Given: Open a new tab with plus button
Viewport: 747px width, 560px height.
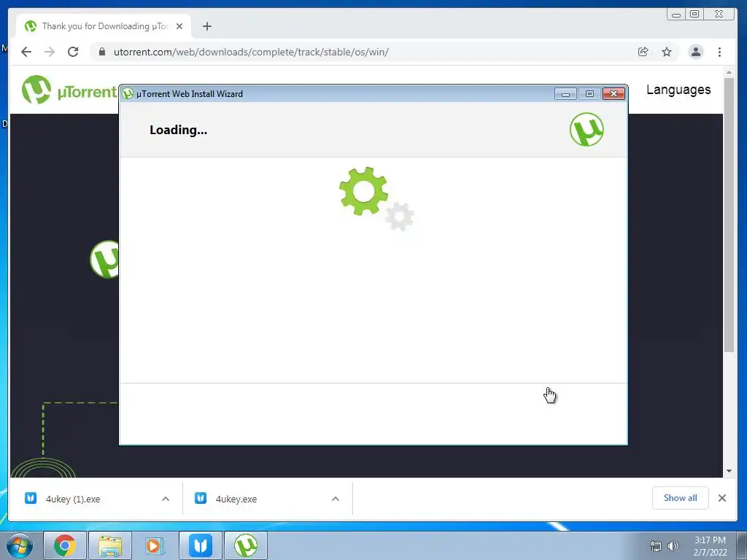Looking at the screenshot, I should (206, 27).
